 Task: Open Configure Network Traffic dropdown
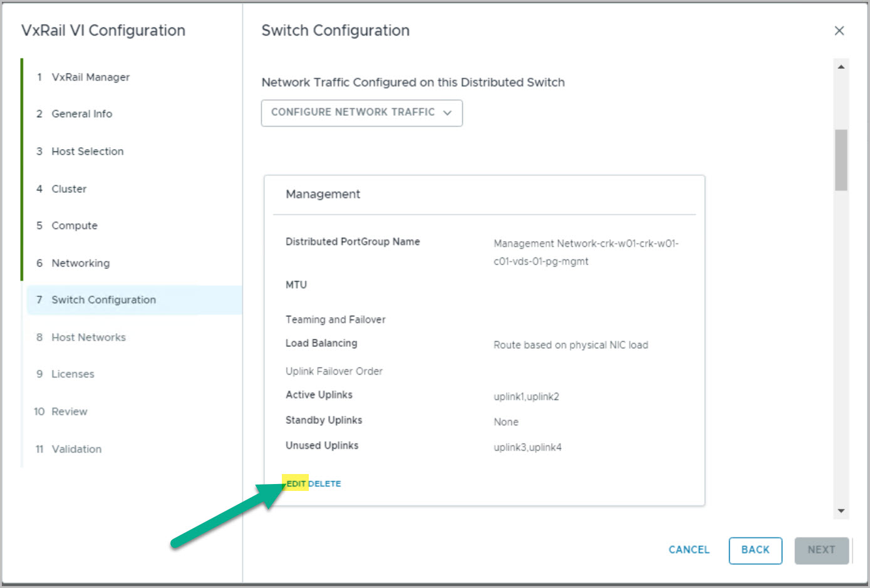pyautogui.click(x=353, y=113)
